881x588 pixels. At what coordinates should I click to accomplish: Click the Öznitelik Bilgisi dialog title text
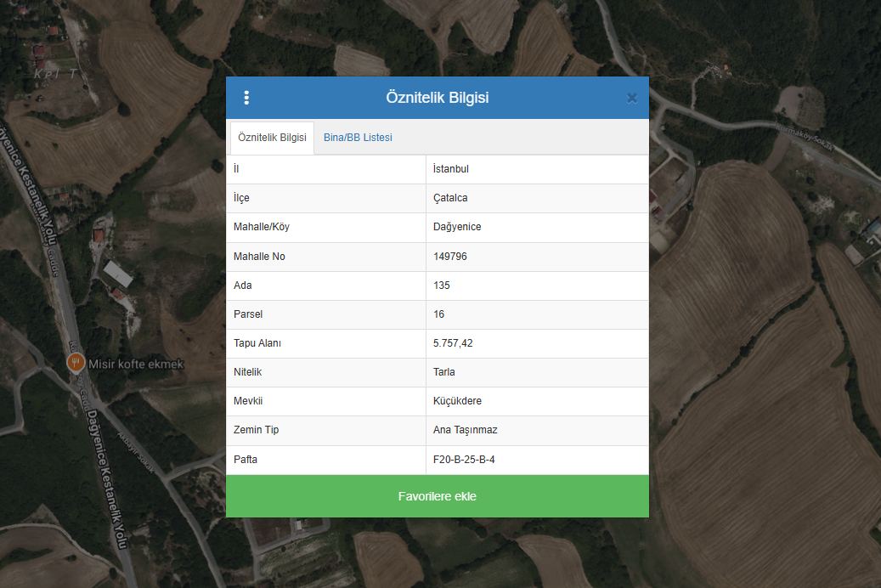click(x=437, y=98)
